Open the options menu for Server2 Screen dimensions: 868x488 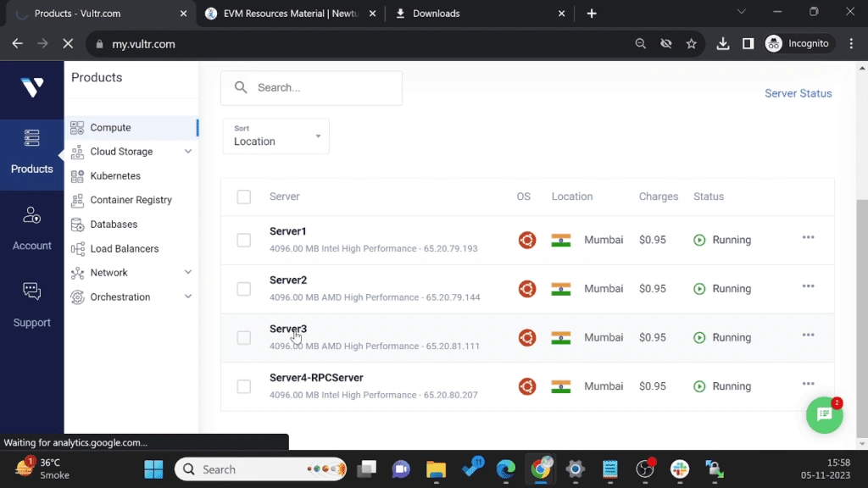808,286
